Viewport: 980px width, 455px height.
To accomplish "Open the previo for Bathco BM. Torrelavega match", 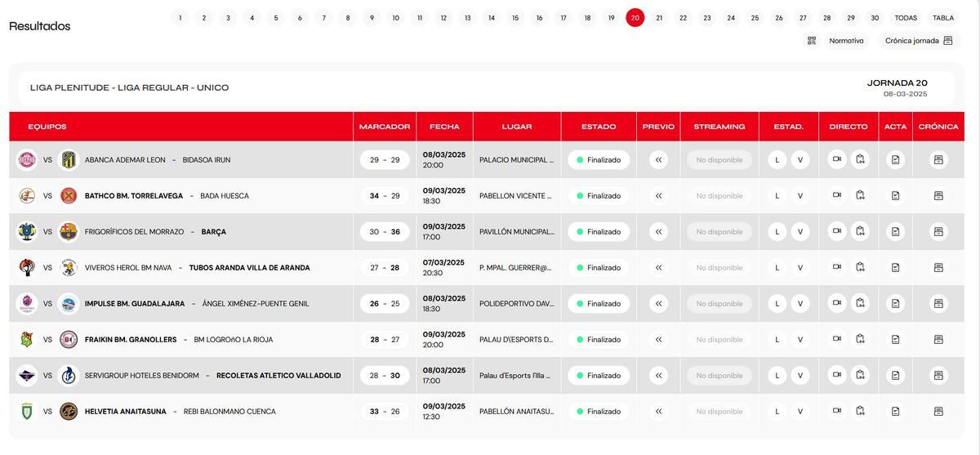I will click(658, 196).
